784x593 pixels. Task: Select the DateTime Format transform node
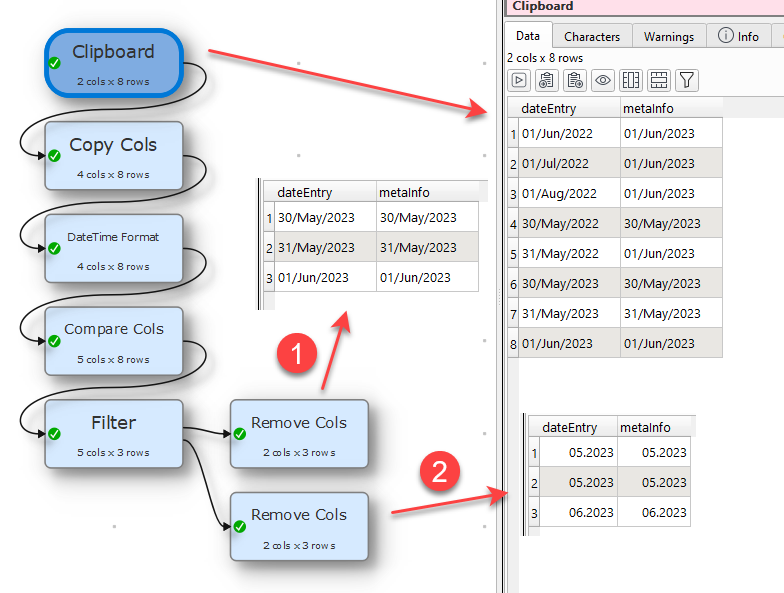click(114, 248)
